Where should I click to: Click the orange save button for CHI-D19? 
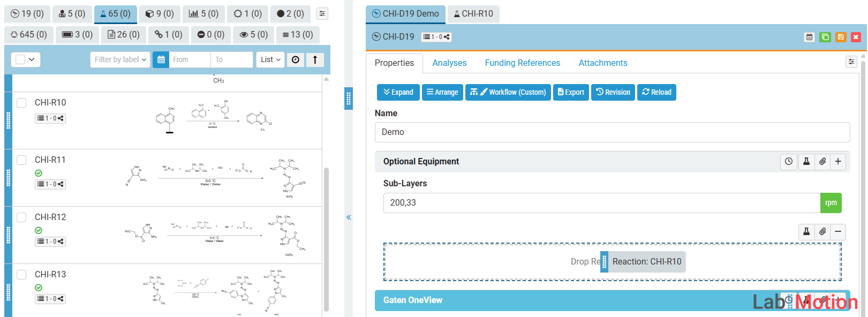click(841, 37)
